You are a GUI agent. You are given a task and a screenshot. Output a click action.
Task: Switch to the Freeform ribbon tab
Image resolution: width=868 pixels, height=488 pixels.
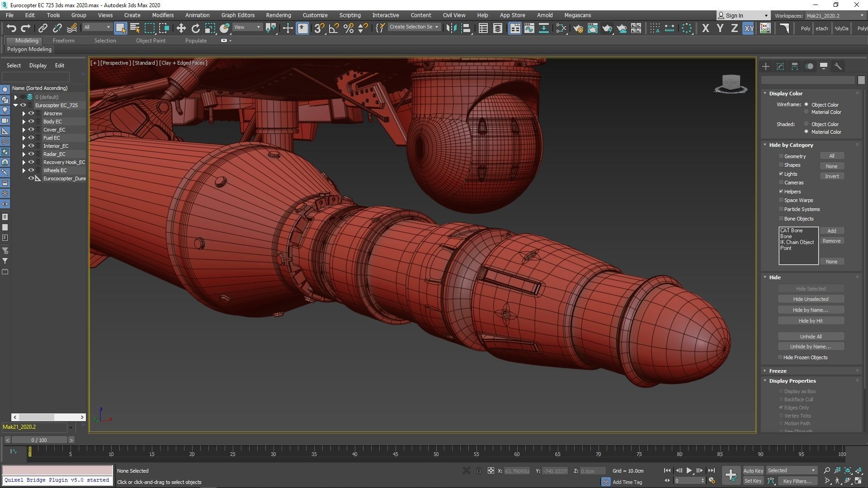[63, 40]
